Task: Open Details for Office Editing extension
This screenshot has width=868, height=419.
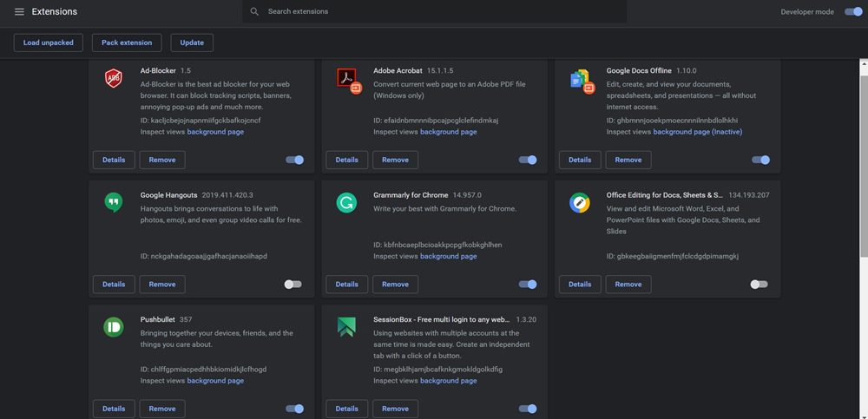Action: click(x=580, y=285)
